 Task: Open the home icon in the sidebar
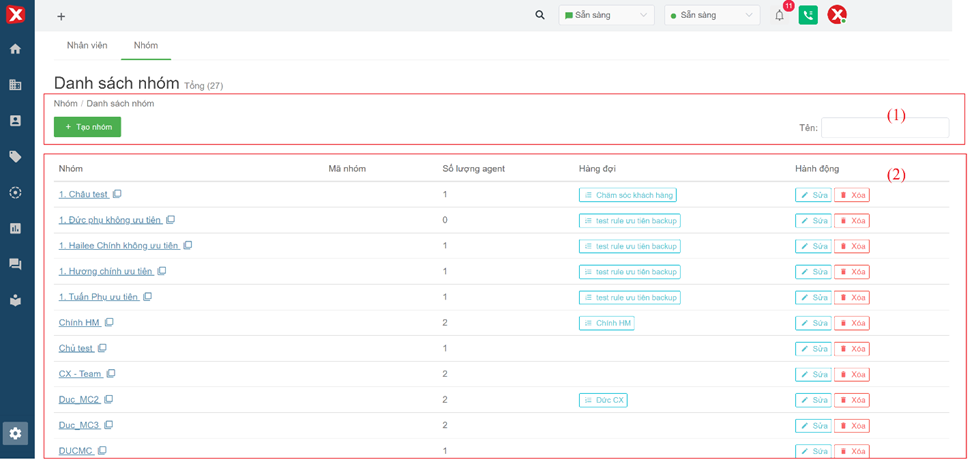coord(15,49)
